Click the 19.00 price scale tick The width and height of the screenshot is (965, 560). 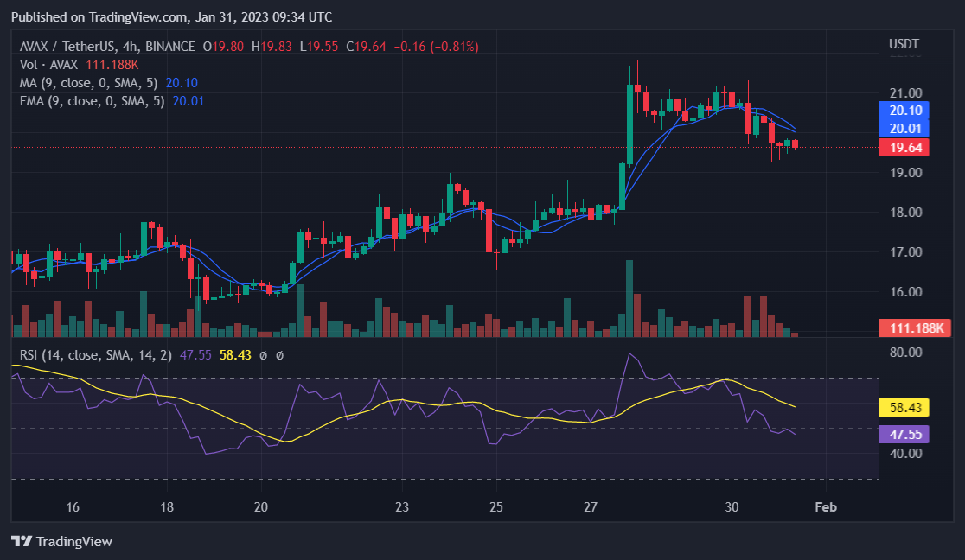click(906, 173)
